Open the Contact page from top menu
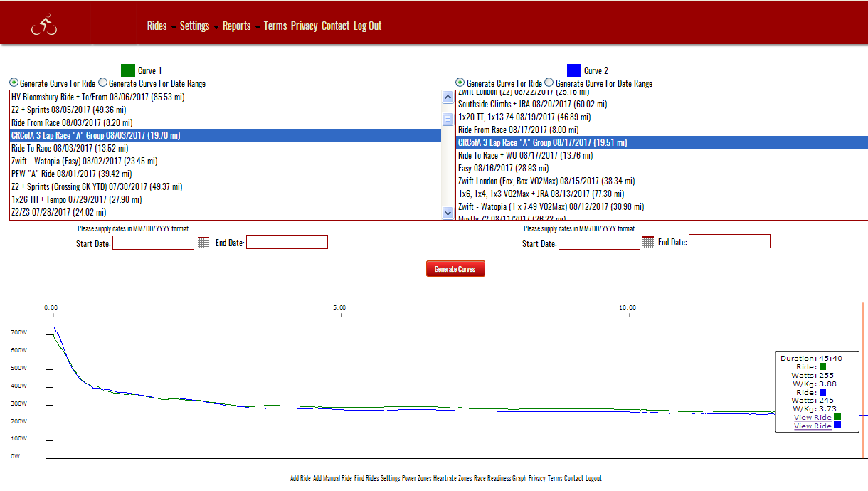Viewport: 868px width, 491px height. click(x=335, y=26)
